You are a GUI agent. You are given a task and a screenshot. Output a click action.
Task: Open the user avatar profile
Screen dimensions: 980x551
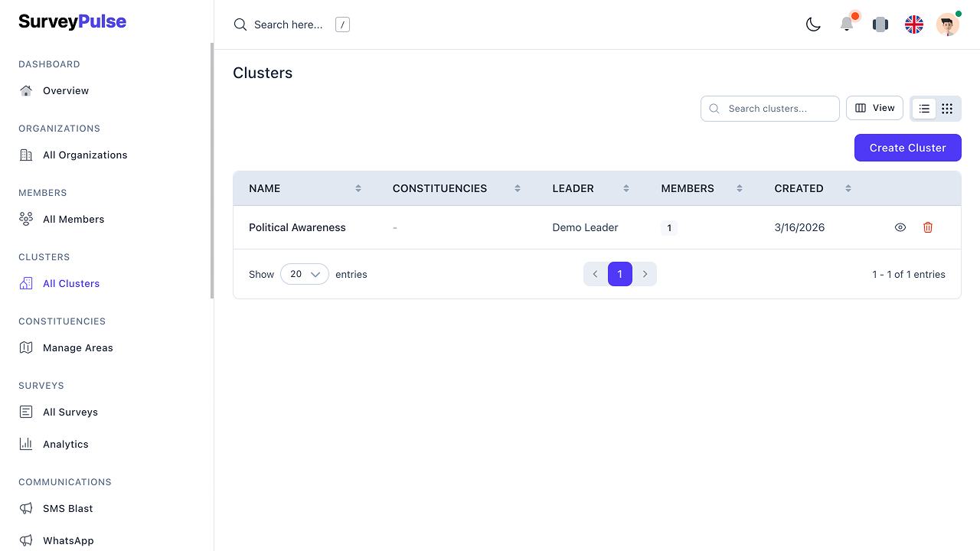click(948, 24)
